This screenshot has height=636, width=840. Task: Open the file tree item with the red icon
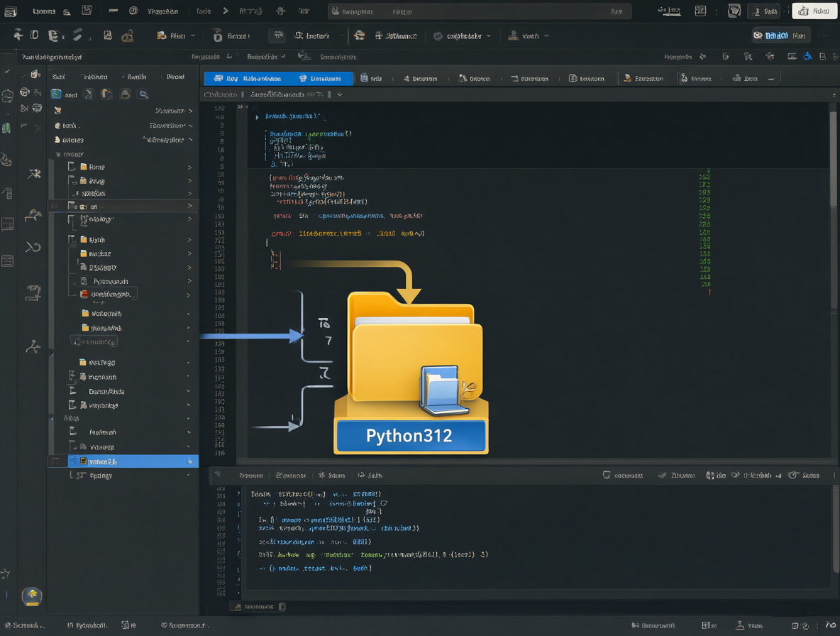pos(109,294)
